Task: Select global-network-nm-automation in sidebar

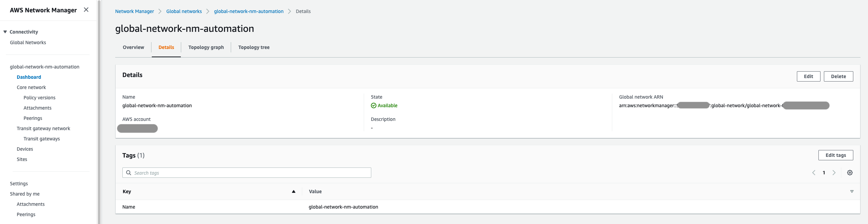Action: tap(44, 67)
